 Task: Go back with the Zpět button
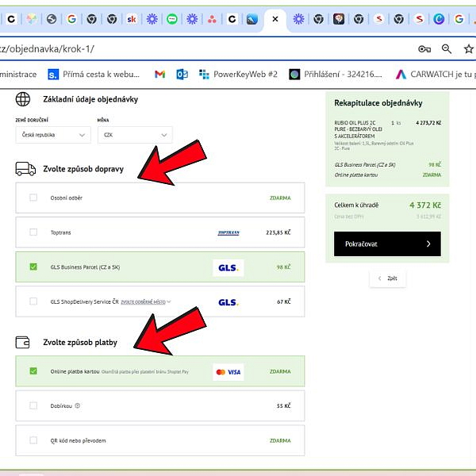click(388, 278)
